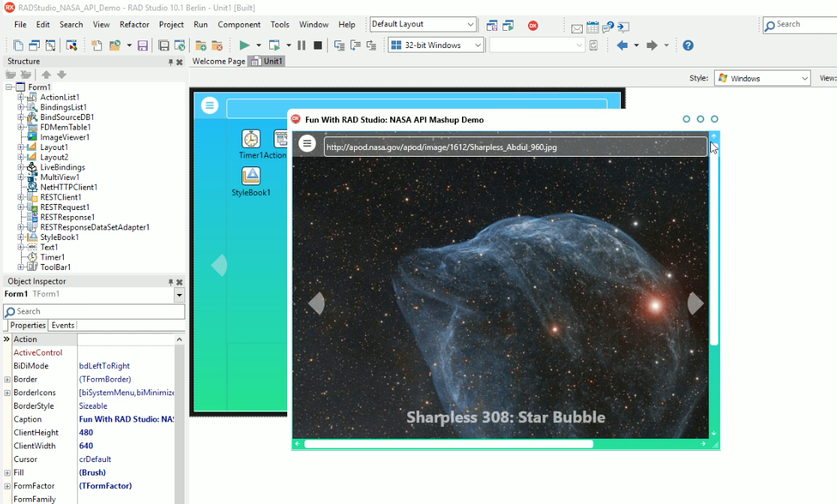Click the Step Over debug icon

pyautogui.click(x=355, y=46)
